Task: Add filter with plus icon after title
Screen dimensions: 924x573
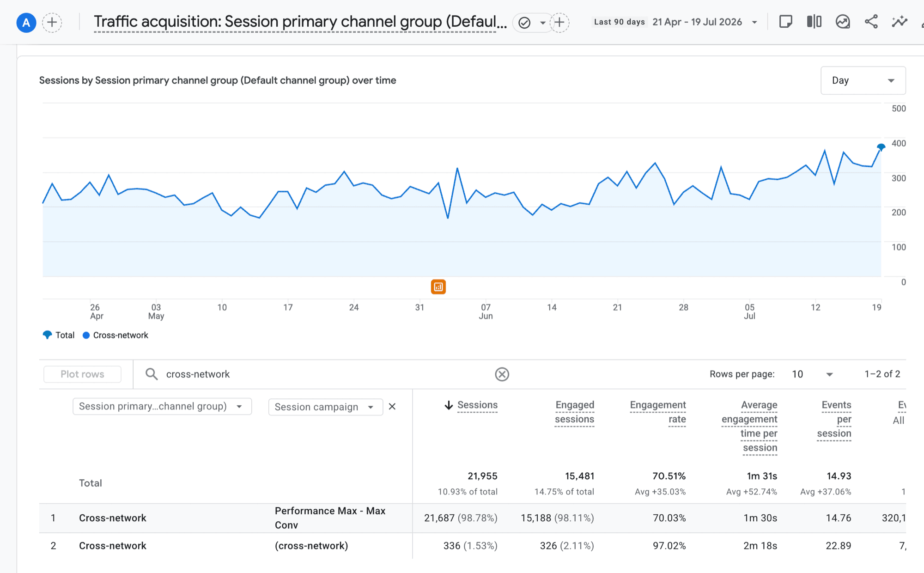Action: coord(559,22)
